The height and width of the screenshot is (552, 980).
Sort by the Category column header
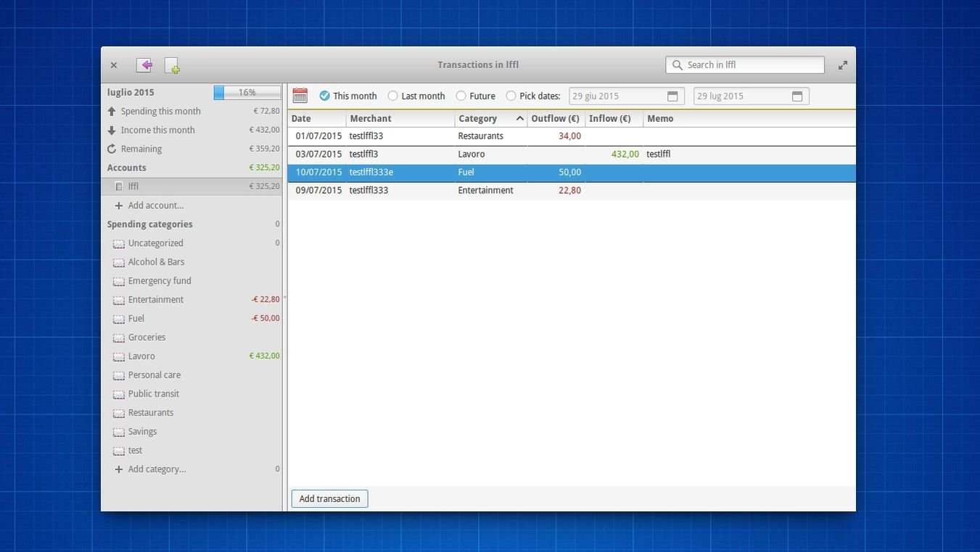478,119
